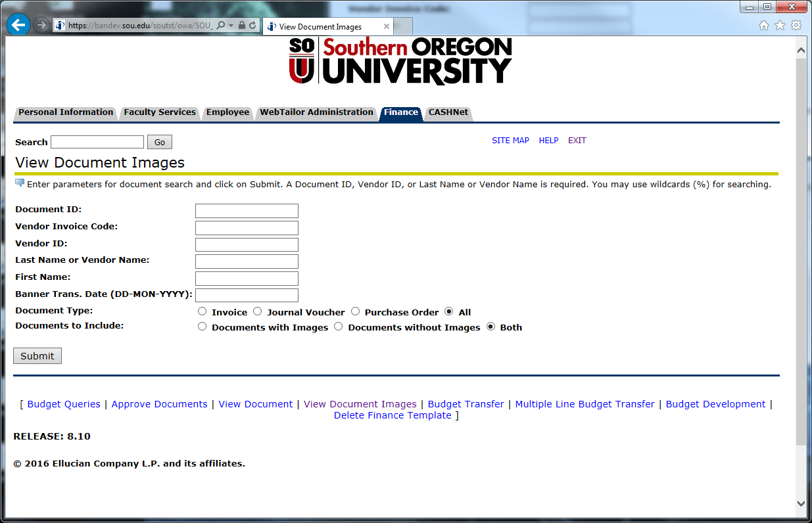This screenshot has width=812, height=523.
Task: Open the Budget Queries link
Action: pyautogui.click(x=64, y=404)
